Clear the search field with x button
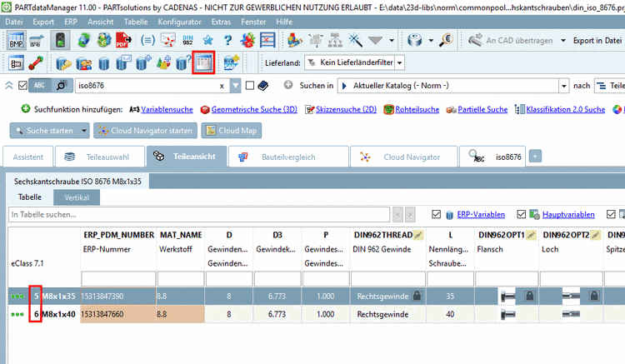Image resolution: width=625 pixels, height=364 pixels. pyautogui.click(x=222, y=86)
